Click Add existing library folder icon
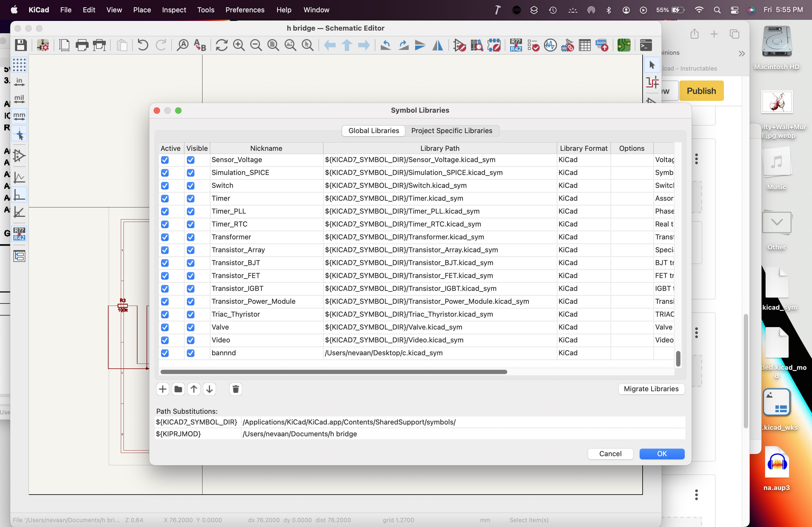Screen dimensions: 812x527 (x=178, y=389)
